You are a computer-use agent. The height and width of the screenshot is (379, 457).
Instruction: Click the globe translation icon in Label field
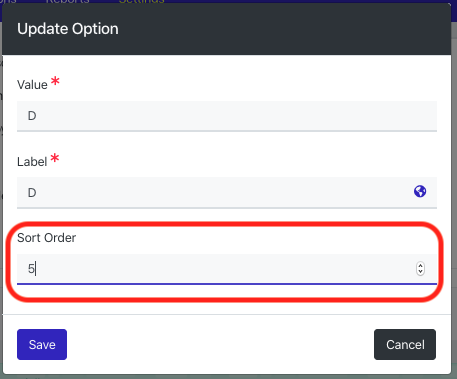420,191
